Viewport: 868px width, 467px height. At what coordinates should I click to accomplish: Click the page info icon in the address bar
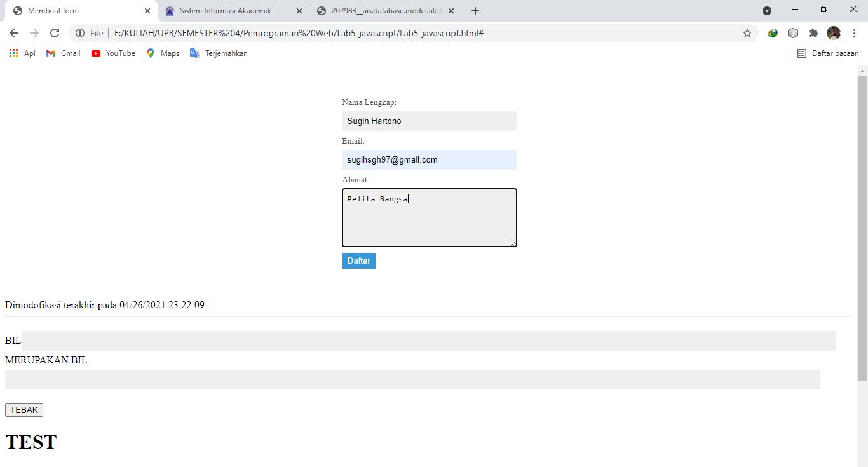pyautogui.click(x=79, y=32)
